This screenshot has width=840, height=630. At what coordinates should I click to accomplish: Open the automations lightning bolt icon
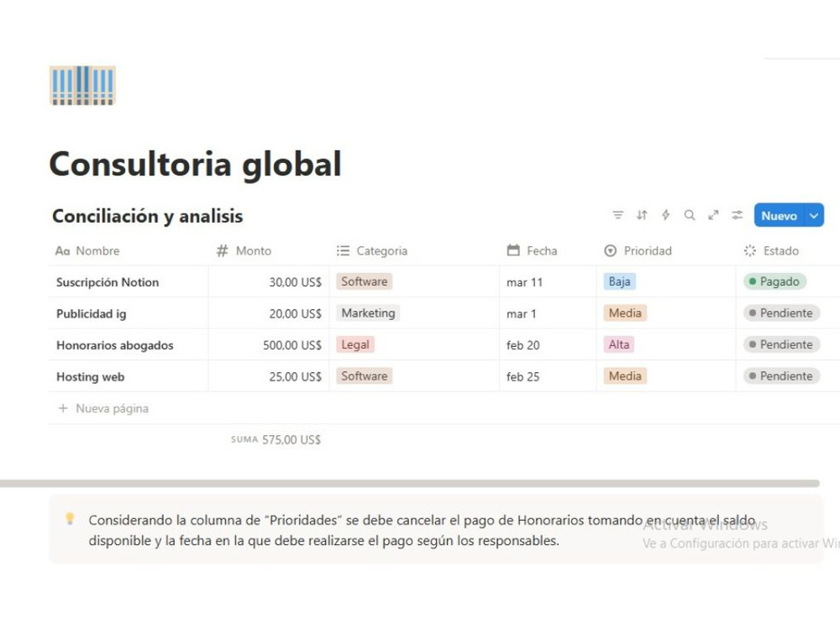[x=665, y=215]
